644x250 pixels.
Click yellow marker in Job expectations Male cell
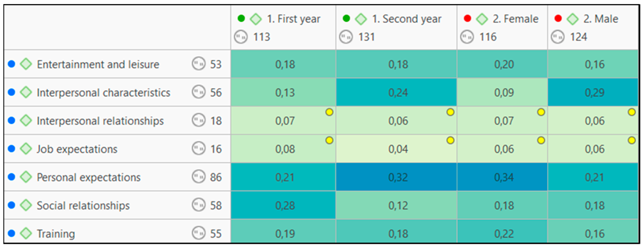[631, 141]
